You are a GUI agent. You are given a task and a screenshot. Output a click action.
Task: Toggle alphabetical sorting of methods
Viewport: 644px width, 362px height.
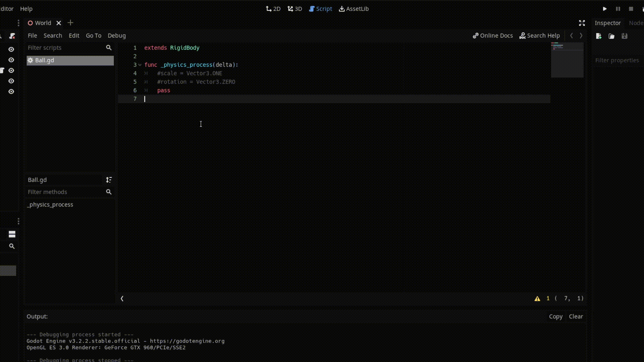tap(109, 180)
